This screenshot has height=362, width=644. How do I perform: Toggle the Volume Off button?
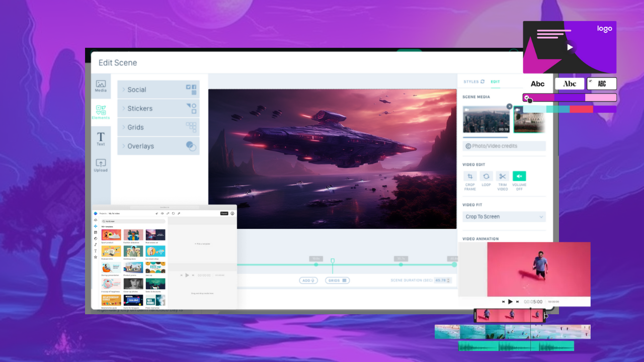click(519, 176)
